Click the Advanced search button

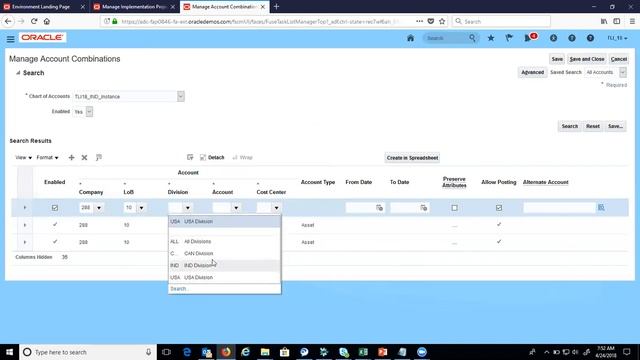click(x=532, y=72)
